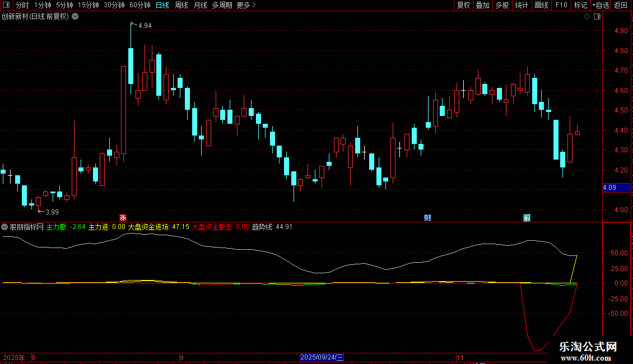The width and height of the screenshot is (633, 364).
Task: Select the 30分钟 period tab
Action: (114, 5)
